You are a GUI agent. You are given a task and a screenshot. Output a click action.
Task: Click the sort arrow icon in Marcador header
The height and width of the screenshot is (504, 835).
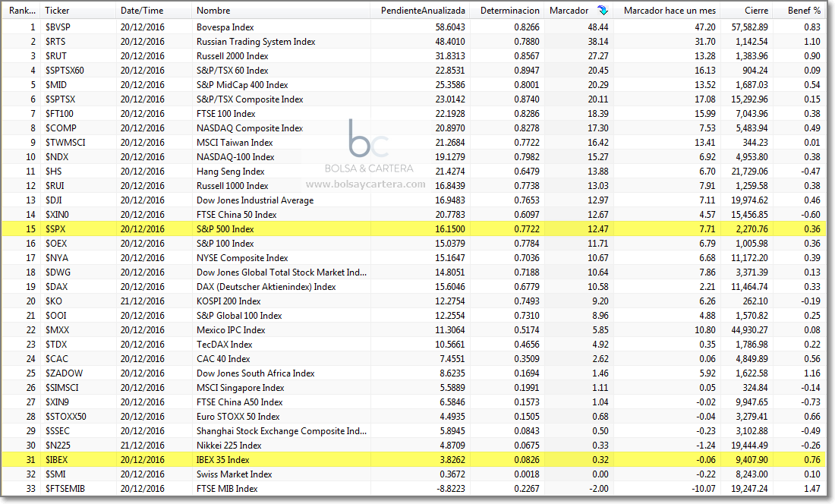pyautogui.click(x=603, y=10)
